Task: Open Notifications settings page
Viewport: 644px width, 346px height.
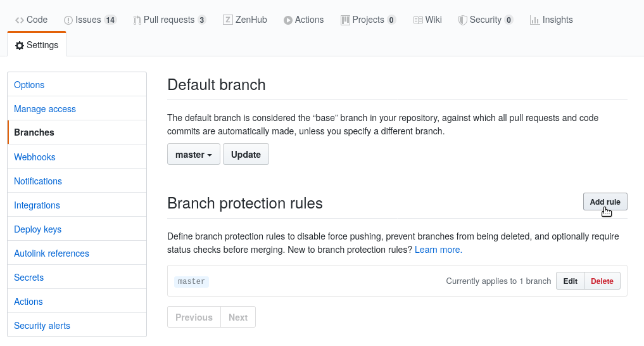Action: (77, 181)
